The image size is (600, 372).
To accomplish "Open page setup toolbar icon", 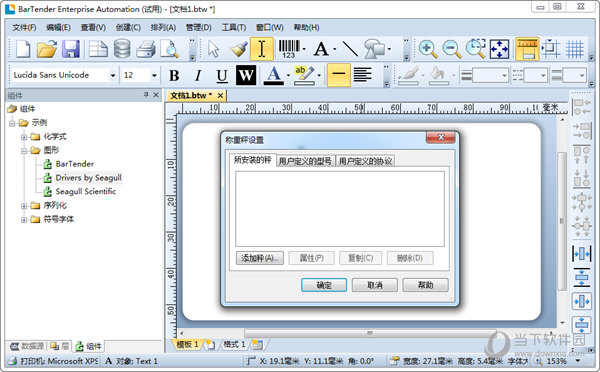I will pyautogui.click(x=98, y=49).
